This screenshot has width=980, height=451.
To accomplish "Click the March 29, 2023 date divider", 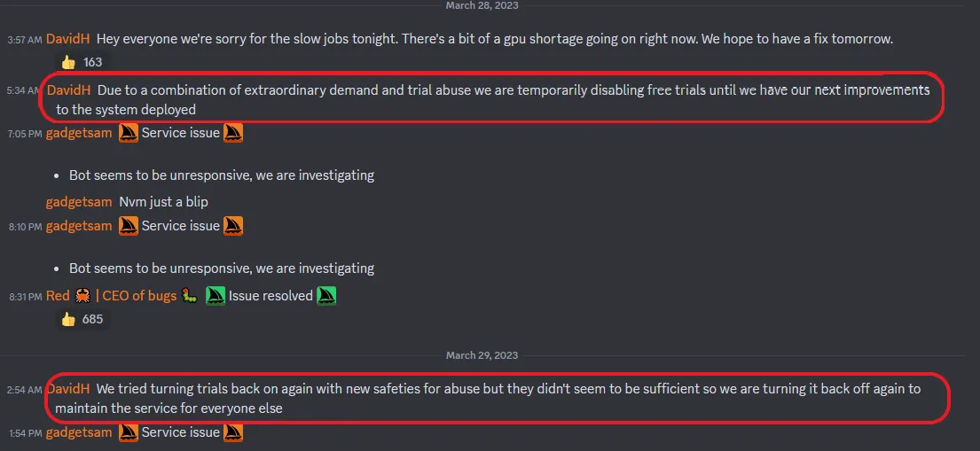I will [482, 355].
